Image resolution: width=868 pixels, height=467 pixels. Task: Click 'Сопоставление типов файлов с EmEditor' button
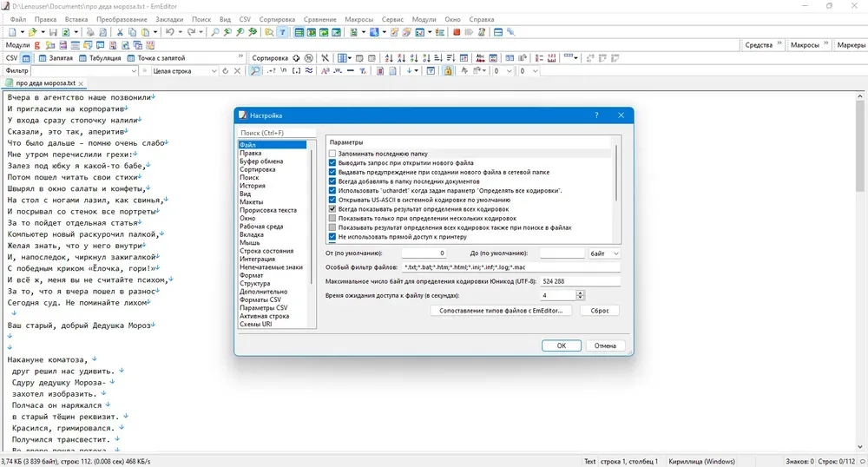(501, 311)
